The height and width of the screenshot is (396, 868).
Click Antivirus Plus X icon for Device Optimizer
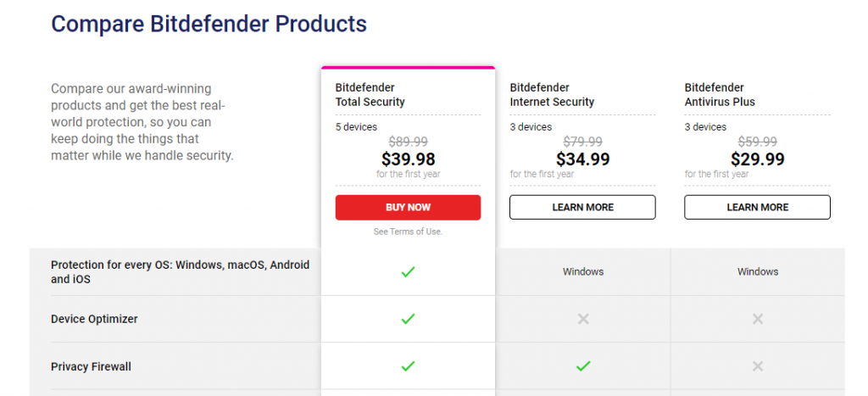click(x=758, y=319)
